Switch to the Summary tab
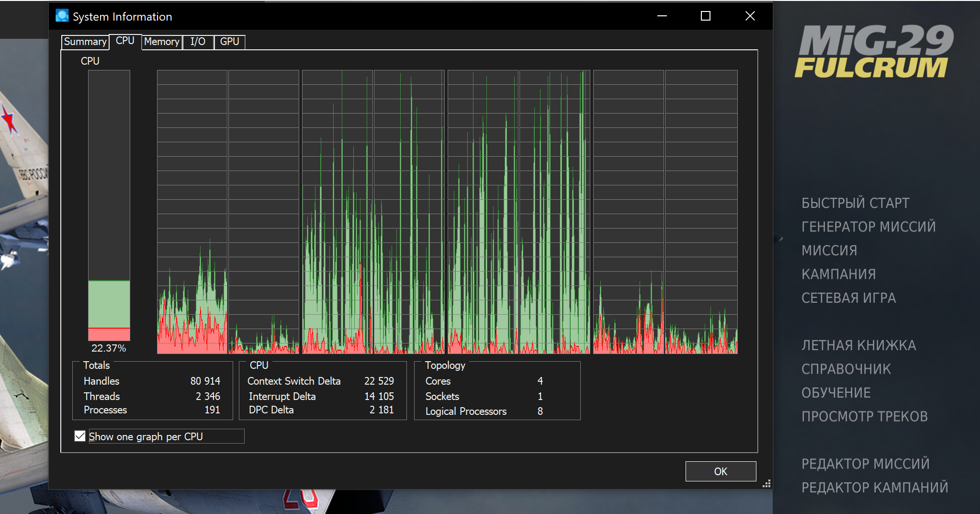 point(85,42)
